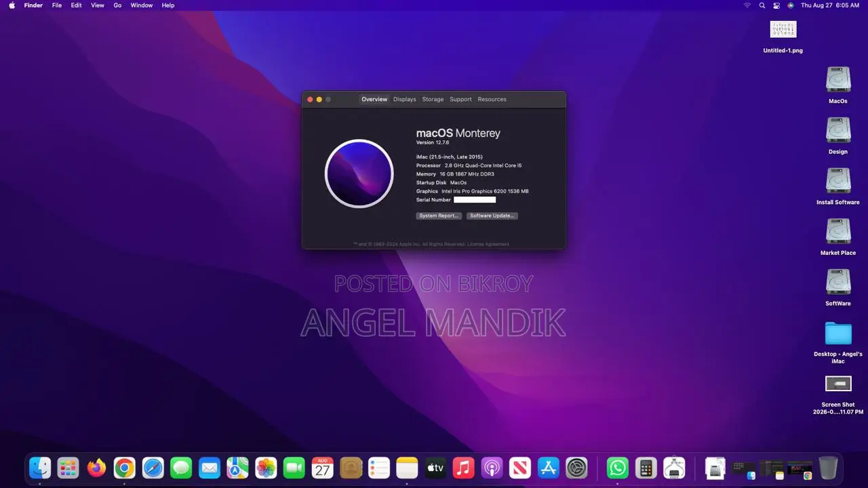868x488 pixels.
Task: Open Control Center in menu bar
Action: click(776, 5)
